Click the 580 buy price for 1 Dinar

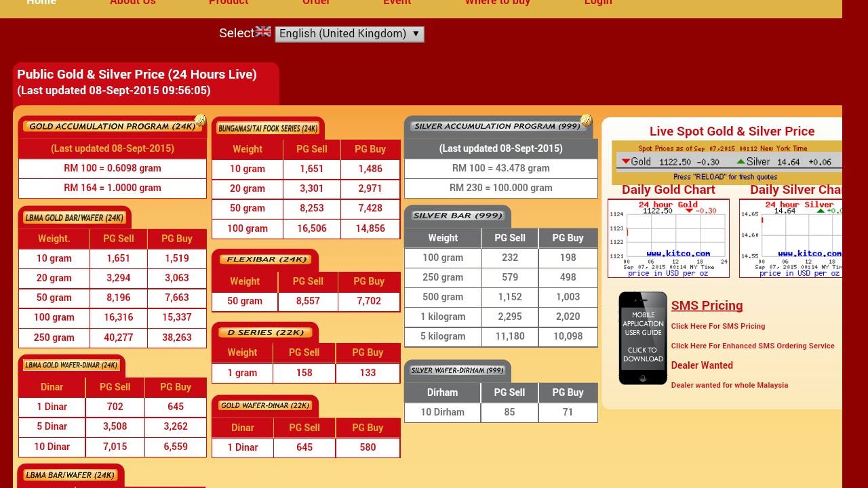point(368,447)
